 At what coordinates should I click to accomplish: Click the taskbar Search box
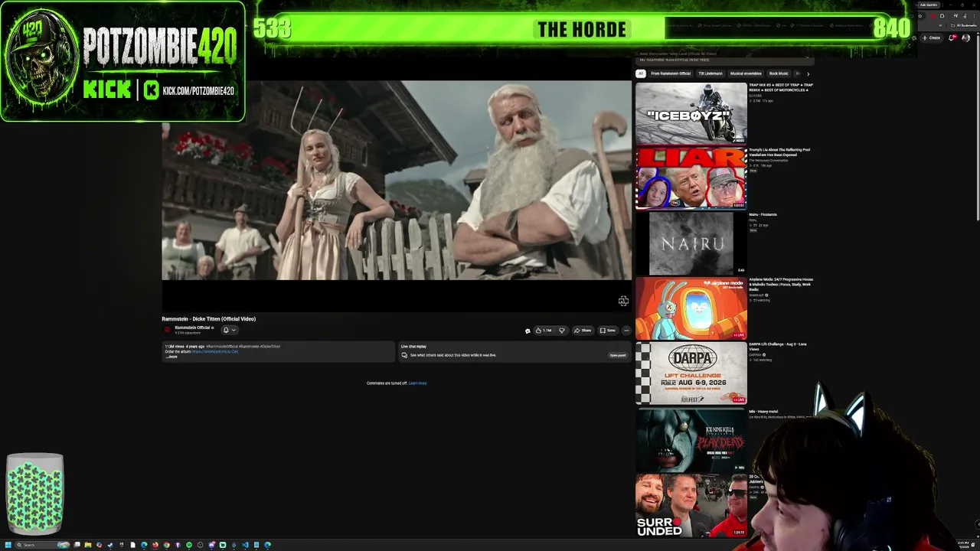click(41, 545)
